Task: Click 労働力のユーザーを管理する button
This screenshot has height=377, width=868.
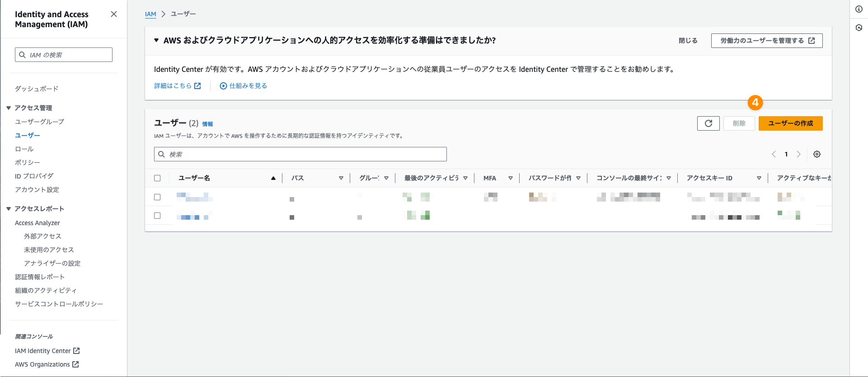Action: (767, 41)
